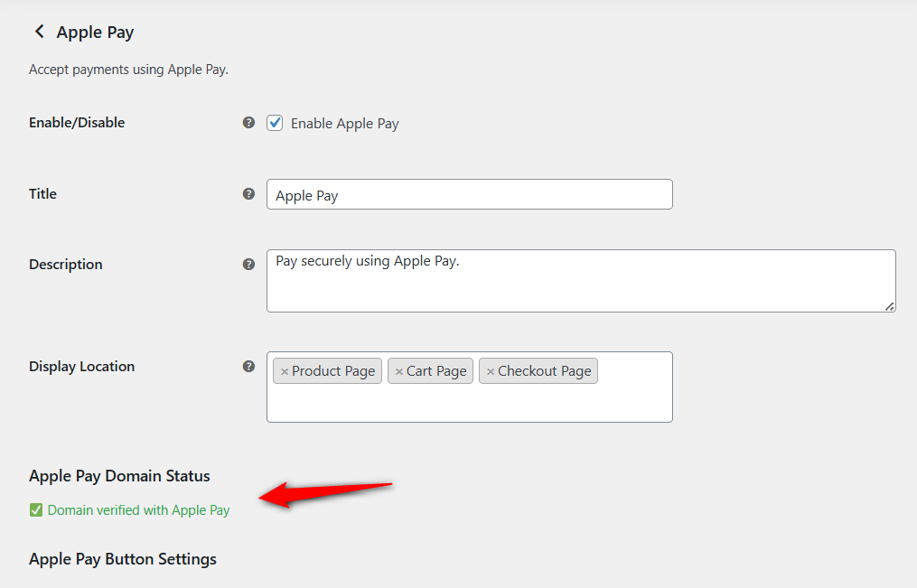Click the Apple Pay page title
The height and width of the screenshot is (588, 917).
pos(96,33)
